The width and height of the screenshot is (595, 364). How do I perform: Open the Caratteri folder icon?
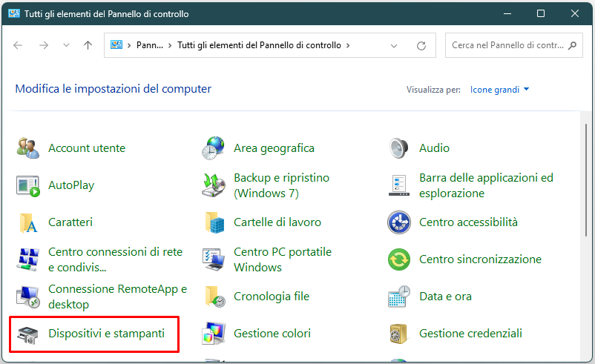27,222
